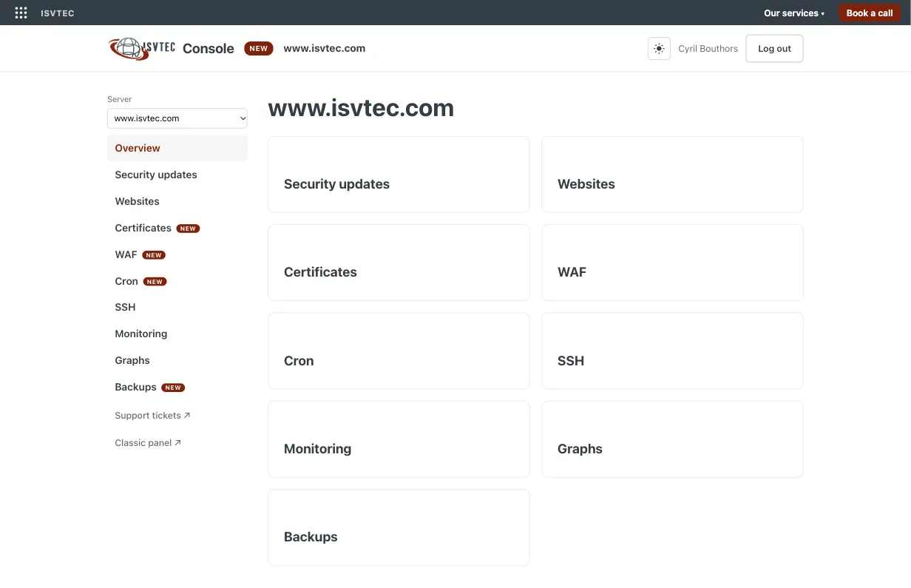The width and height of the screenshot is (911, 588).
Task: Open the Graphs card
Action: coord(672,439)
